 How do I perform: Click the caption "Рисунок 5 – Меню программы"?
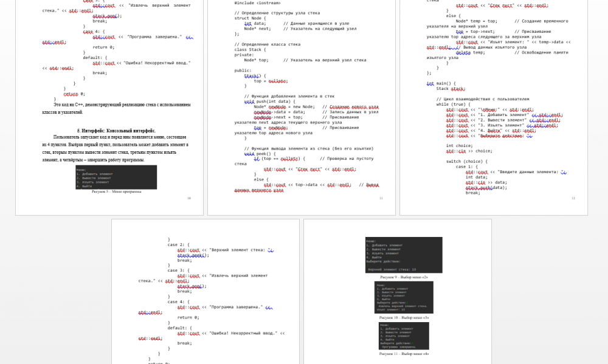click(116, 191)
